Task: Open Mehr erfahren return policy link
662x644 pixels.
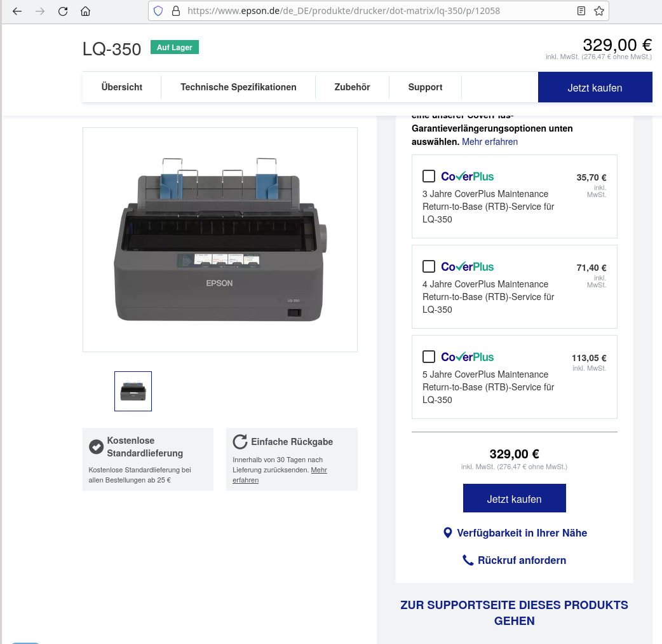Action: (x=280, y=475)
